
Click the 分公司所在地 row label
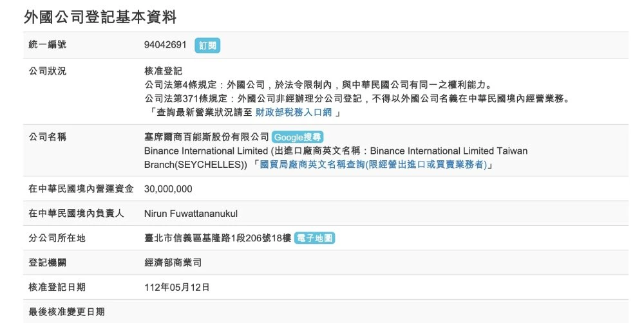tap(57, 238)
